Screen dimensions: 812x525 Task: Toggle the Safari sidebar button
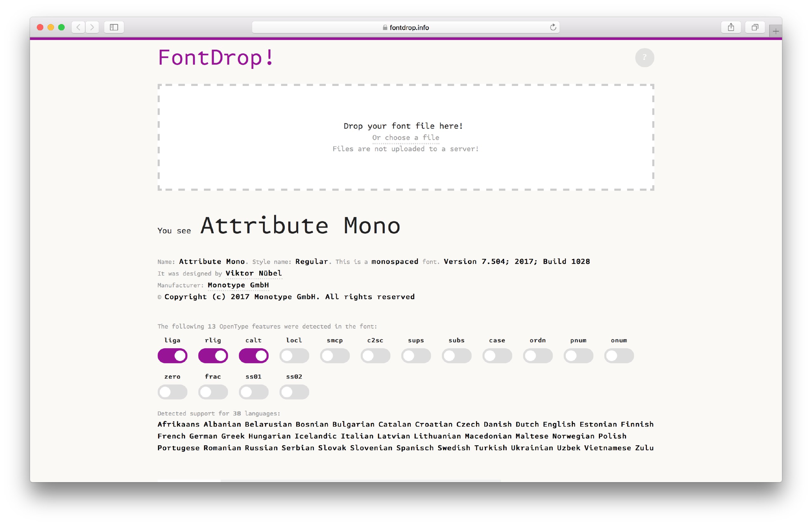click(x=114, y=27)
